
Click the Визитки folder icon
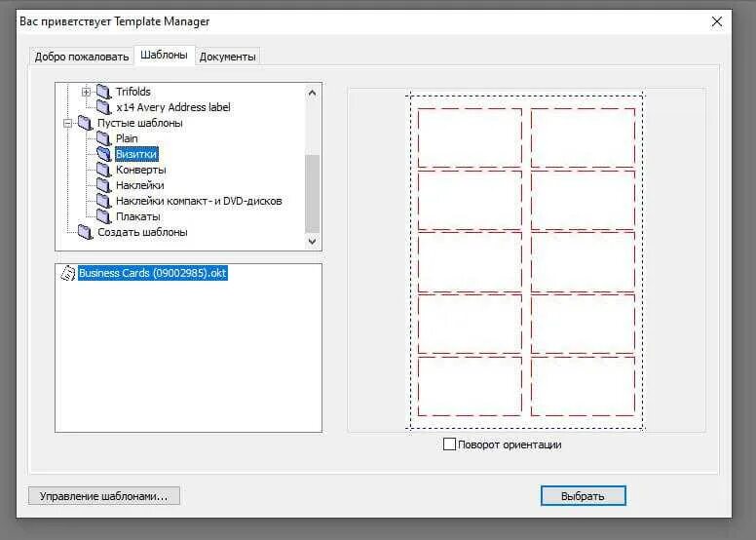(x=103, y=154)
